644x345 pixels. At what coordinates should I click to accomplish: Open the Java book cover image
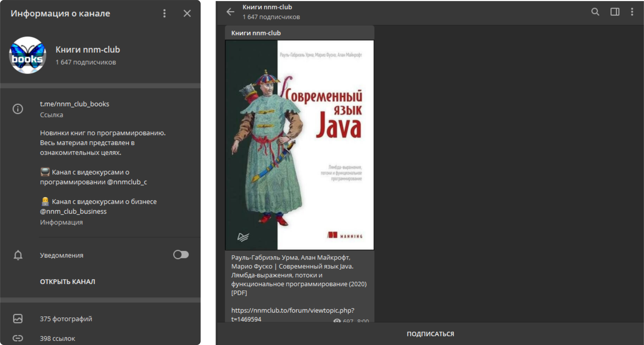pos(300,145)
